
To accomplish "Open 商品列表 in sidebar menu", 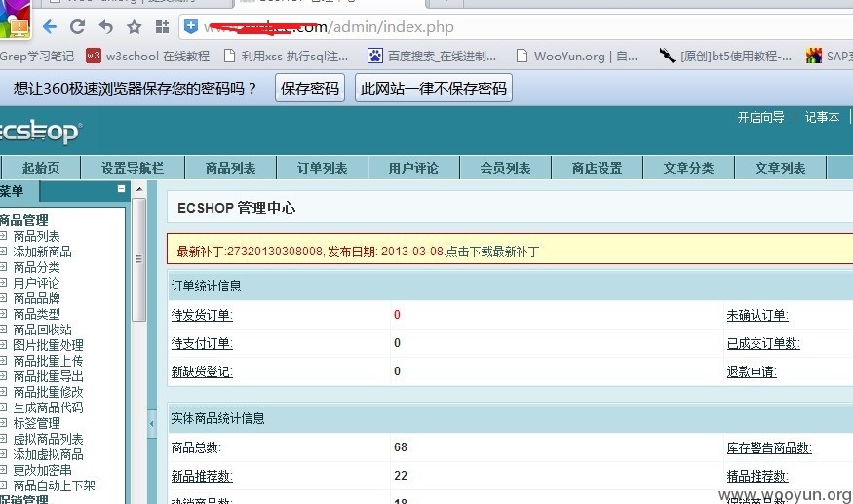I will [36, 236].
